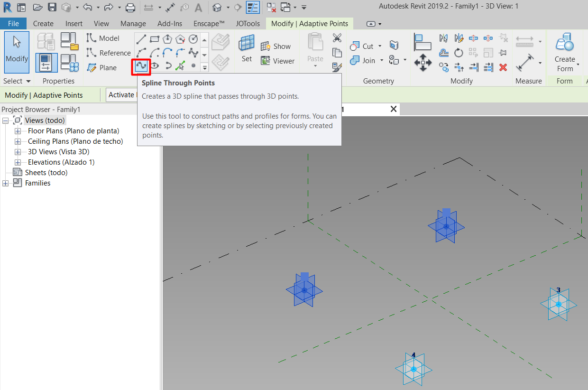This screenshot has width=588, height=390.
Task: Click the Rotate tool icon
Action: (459, 53)
